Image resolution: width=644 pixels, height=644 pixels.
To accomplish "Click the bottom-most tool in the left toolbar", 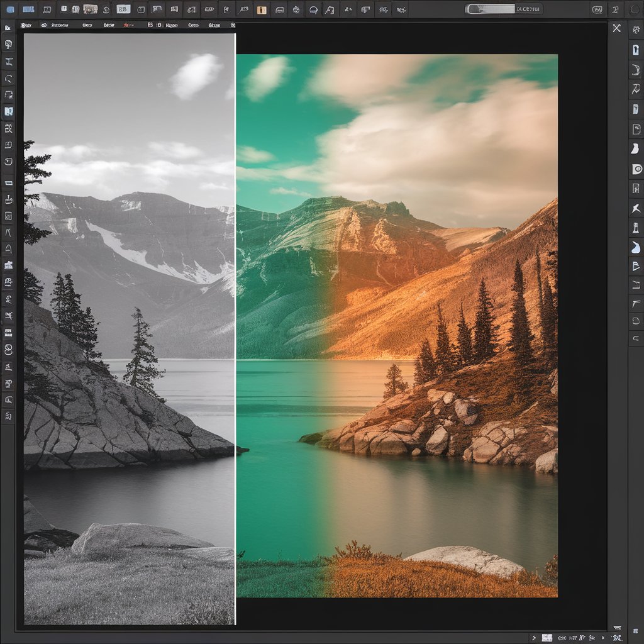I will point(9,416).
